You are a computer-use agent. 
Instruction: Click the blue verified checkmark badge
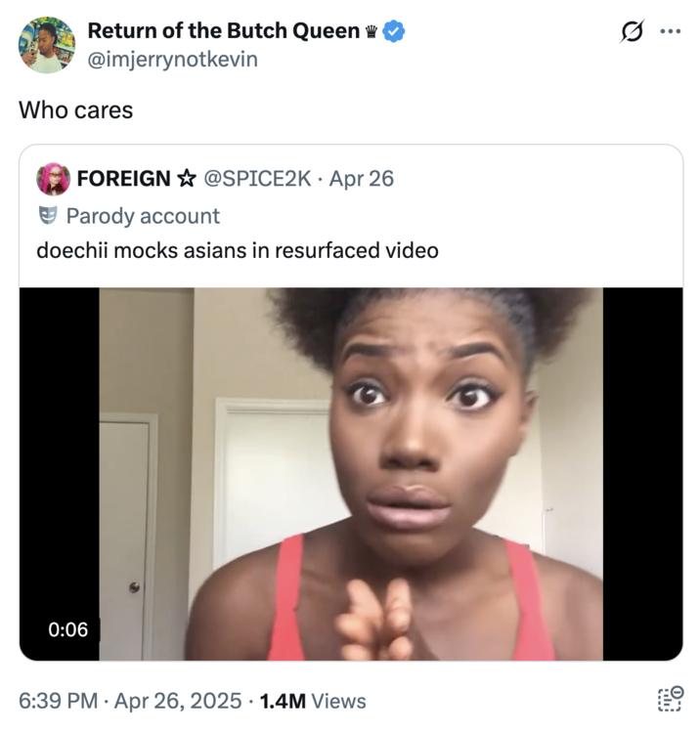(x=394, y=31)
